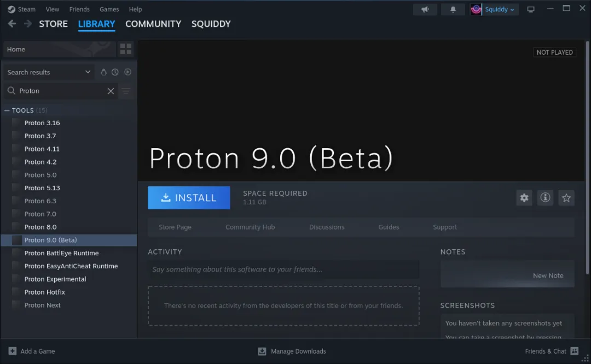Switch to the LIBRARY tab
Image resolution: width=591 pixels, height=364 pixels.
tap(96, 24)
